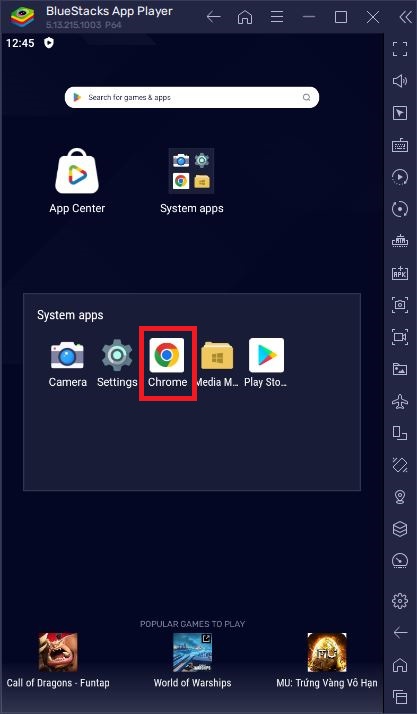This screenshot has height=714, width=417.
Task: Click the Install APK icon
Action: [400, 273]
